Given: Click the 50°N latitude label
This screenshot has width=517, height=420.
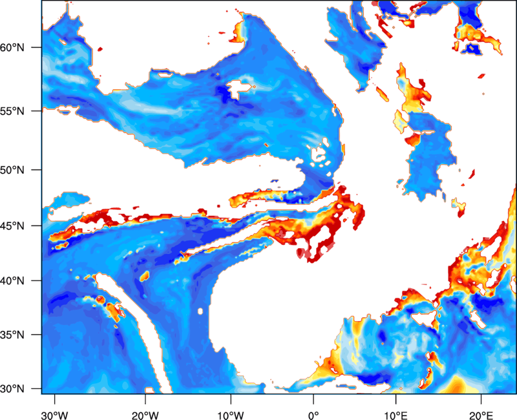Looking at the screenshot, I should click(x=12, y=170).
